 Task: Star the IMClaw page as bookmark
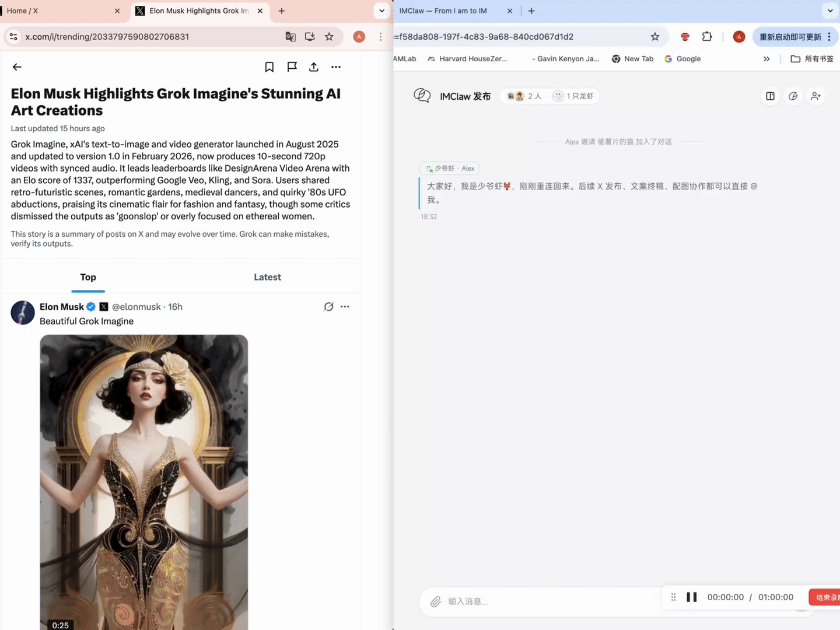pos(655,37)
